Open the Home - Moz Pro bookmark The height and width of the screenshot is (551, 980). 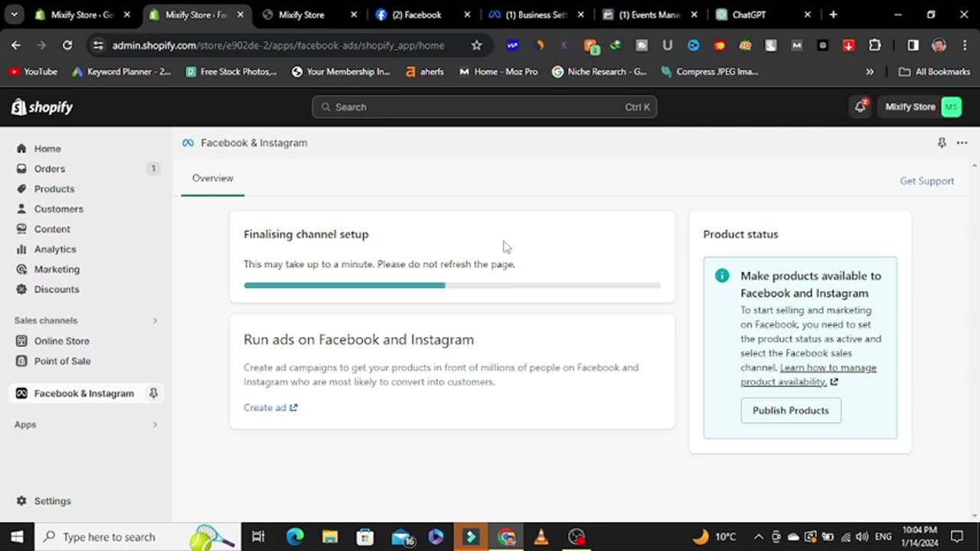point(498,71)
